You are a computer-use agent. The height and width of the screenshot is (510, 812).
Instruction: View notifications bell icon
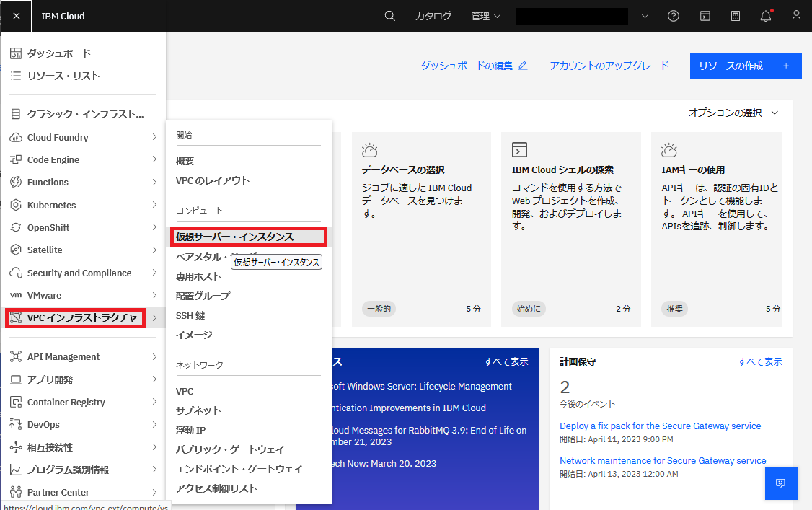click(766, 16)
